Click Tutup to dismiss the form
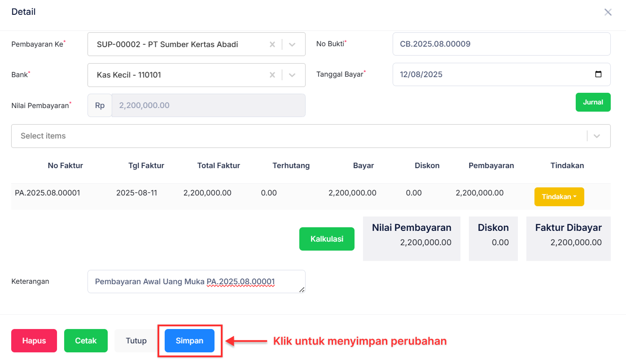This screenshot has width=626, height=364. click(136, 341)
